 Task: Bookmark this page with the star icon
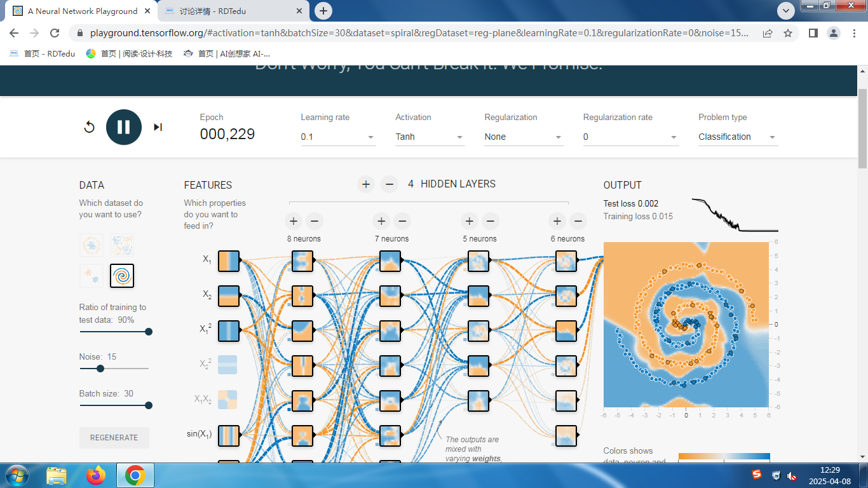point(788,33)
